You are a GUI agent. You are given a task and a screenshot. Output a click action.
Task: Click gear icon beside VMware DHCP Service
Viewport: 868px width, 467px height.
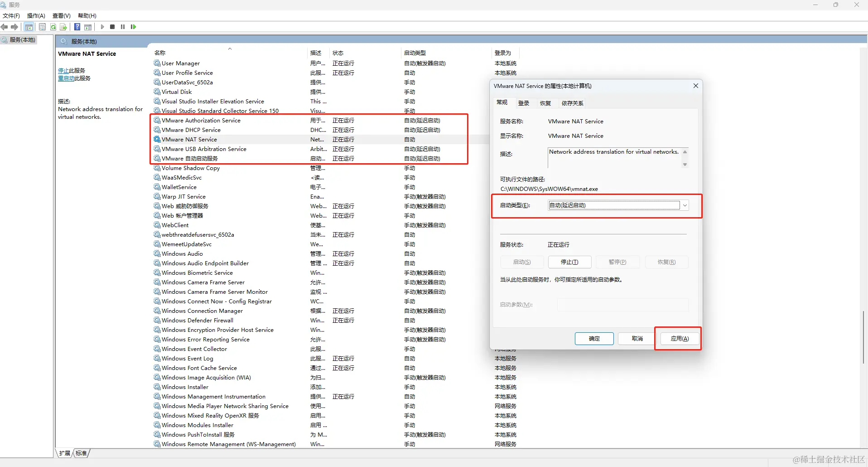click(x=157, y=130)
